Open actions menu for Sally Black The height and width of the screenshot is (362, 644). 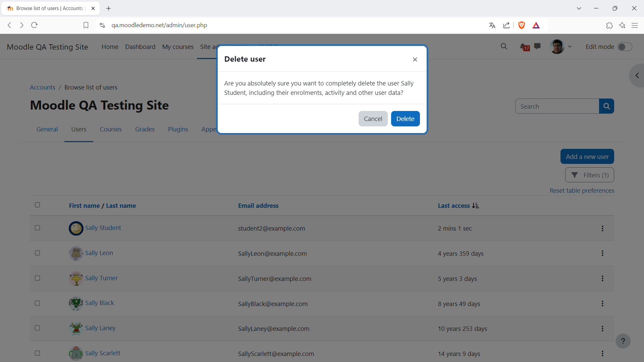pyautogui.click(x=602, y=304)
